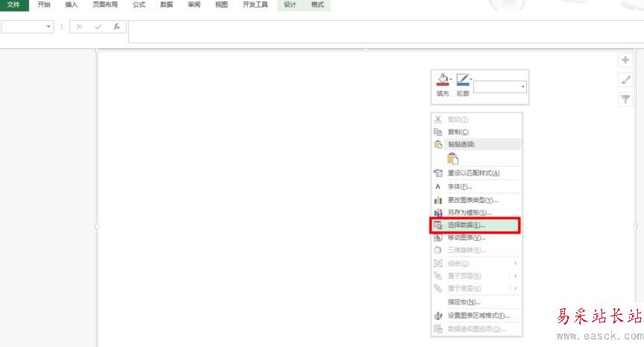Switch to the 插入 ribbon tab
The image size is (644, 347).
coord(71,5)
